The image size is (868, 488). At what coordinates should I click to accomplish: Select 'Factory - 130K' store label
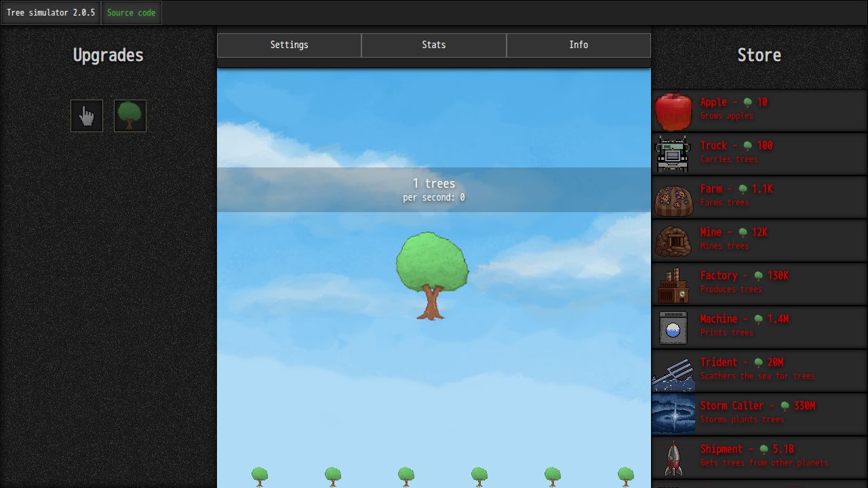[x=745, y=276]
